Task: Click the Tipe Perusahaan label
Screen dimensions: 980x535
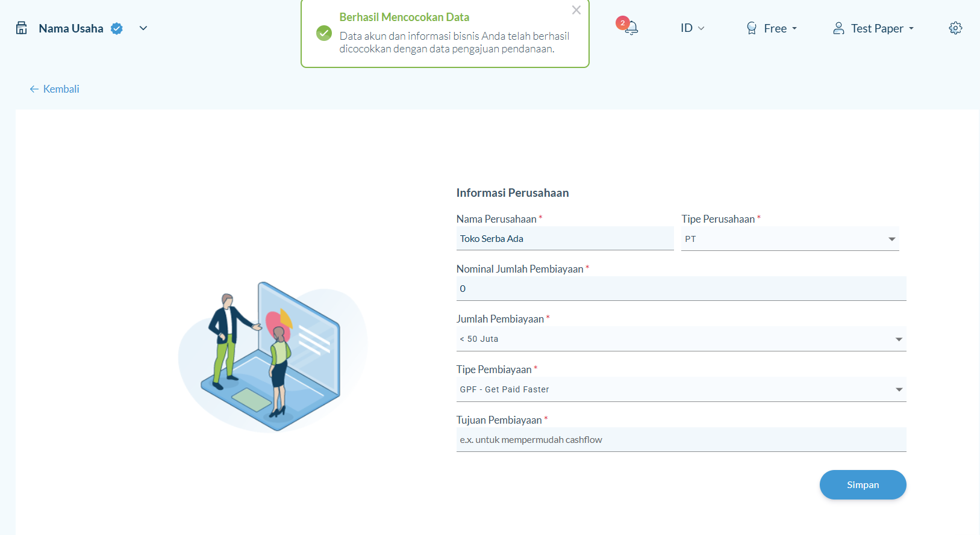Action: pos(718,219)
